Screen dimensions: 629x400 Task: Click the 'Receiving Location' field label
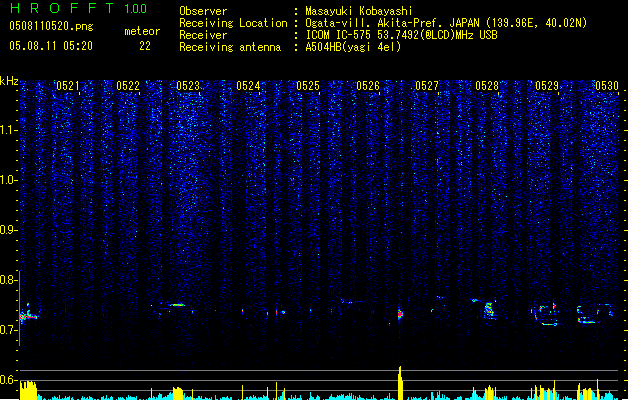tap(233, 23)
